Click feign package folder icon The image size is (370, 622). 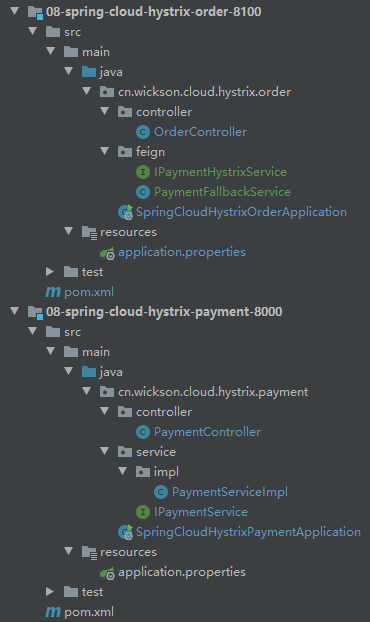[125, 152]
